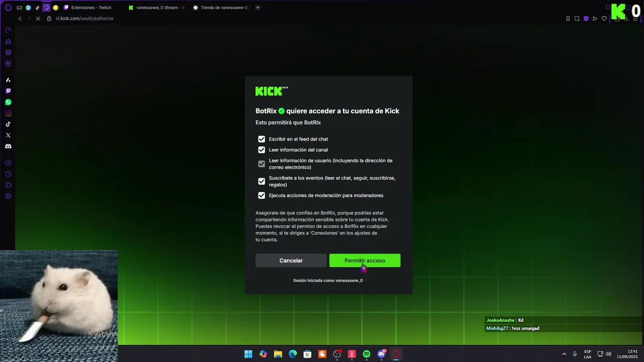Open WhatsApp in the Opera sidebar
The image size is (644, 362).
[x=8, y=102]
